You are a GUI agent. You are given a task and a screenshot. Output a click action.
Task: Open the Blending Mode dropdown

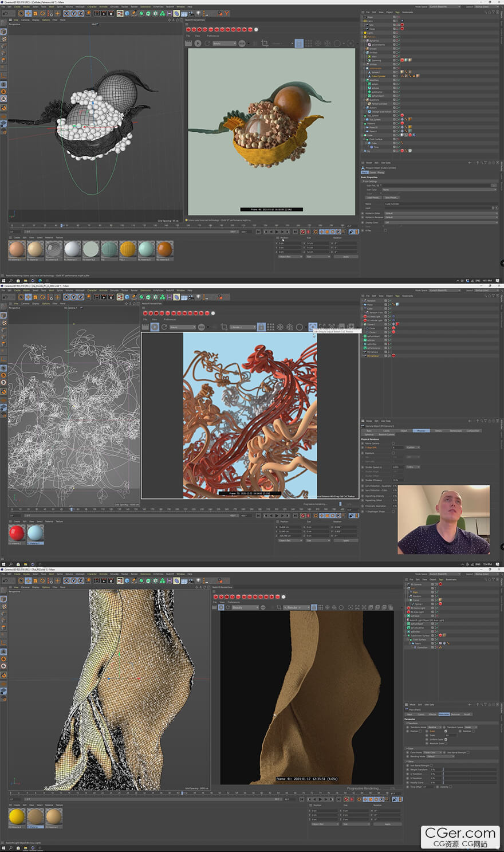440,756
